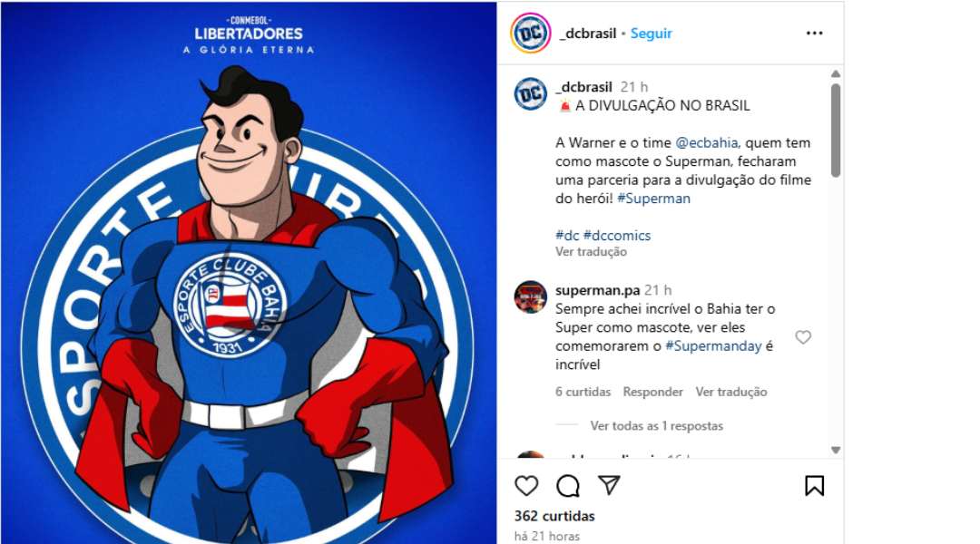Save the post with the bookmark icon
This screenshot has height=544, width=980.
(x=814, y=485)
